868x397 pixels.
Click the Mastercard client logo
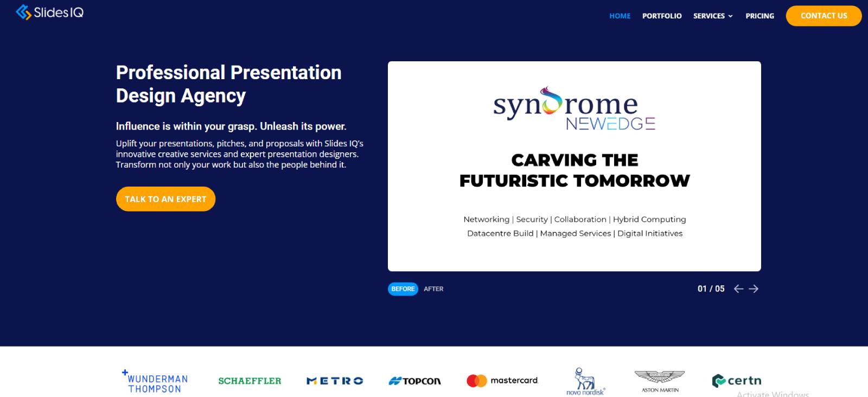coord(502,381)
